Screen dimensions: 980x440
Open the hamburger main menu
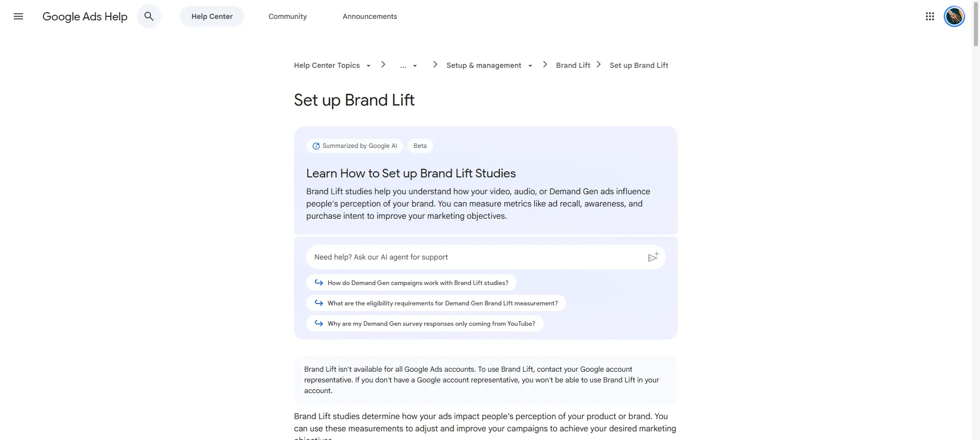coord(18,16)
